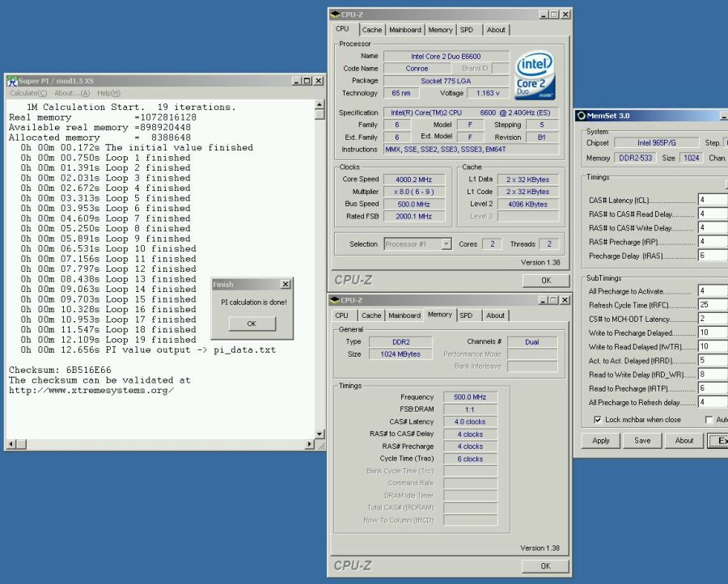Click the Core Speed value '4000.2 MHz'
Image resolution: width=728 pixels, height=584 pixels.
[x=413, y=180]
